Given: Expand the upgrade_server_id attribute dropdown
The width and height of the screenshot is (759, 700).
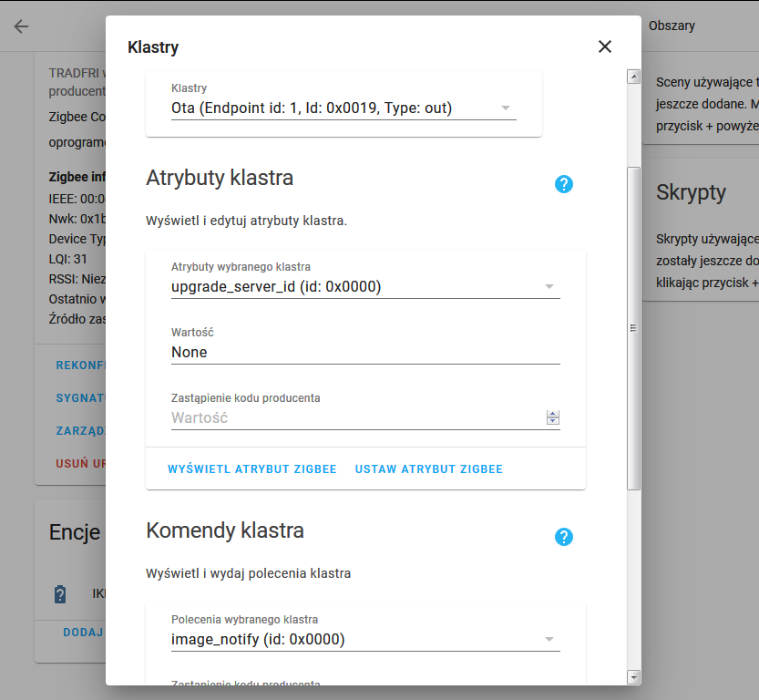Looking at the screenshot, I should point(365,287).
